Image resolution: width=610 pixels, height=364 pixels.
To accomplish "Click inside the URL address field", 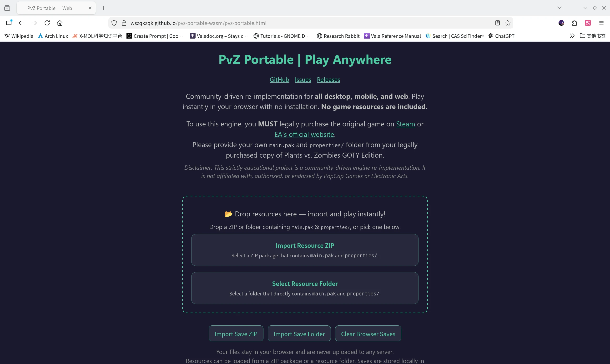I will pyautogui.click(x=294, y=23).
